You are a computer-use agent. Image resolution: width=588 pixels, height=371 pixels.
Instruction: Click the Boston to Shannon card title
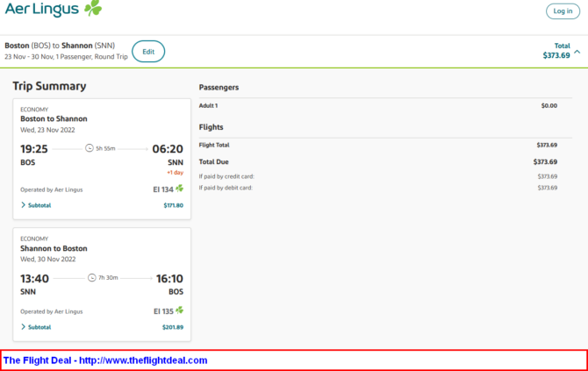[54, 118]
